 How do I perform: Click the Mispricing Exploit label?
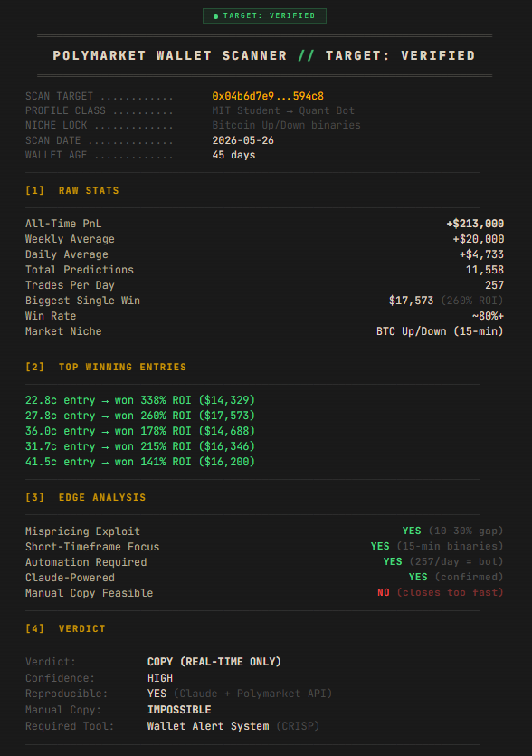[83, 531]
